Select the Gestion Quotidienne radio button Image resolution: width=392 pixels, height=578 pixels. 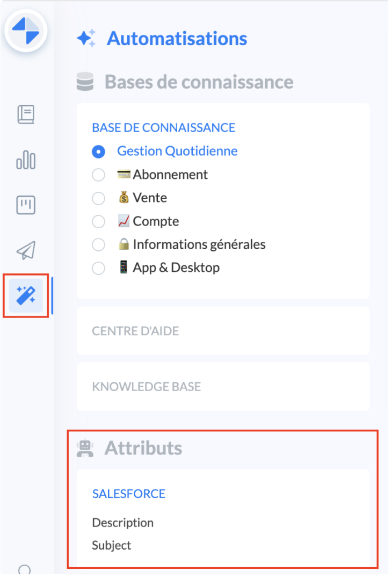pos(98,151)
